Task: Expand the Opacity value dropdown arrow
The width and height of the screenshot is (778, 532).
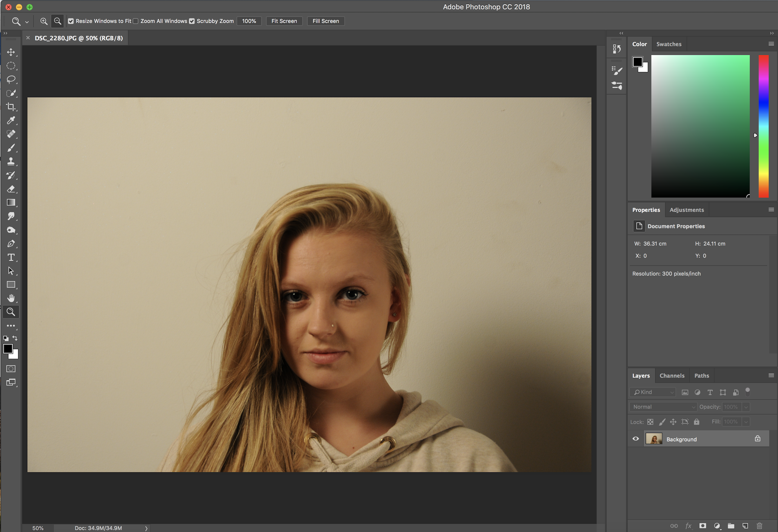Action: [x=746, y=407]
